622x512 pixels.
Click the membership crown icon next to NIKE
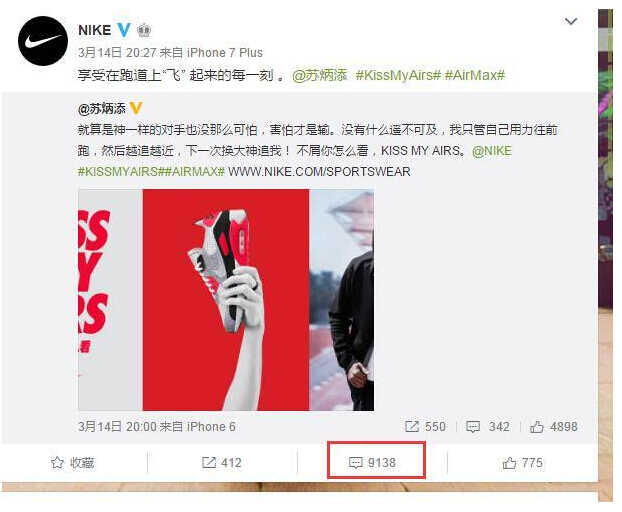coord(144,30)
